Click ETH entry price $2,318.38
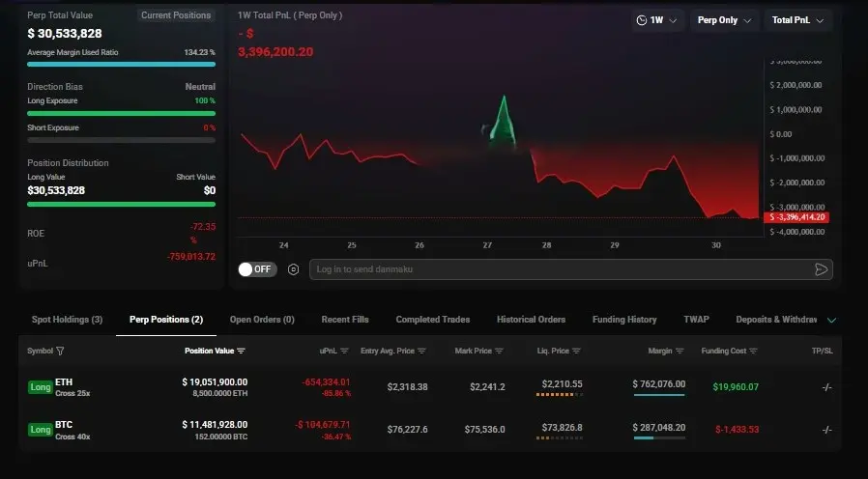The width and height of the screenshot is (868, 479). (408, 387)
